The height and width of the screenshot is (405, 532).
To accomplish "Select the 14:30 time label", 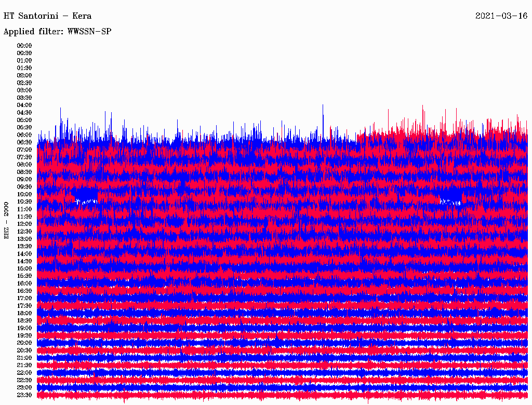I will click(x=24, y=261).
